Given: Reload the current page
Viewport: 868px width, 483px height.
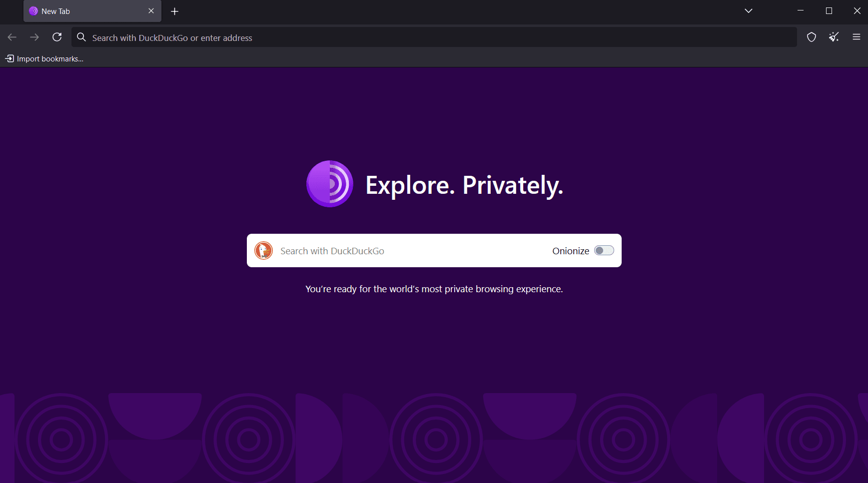Looking at the screenshot, I should coord(57,37).
